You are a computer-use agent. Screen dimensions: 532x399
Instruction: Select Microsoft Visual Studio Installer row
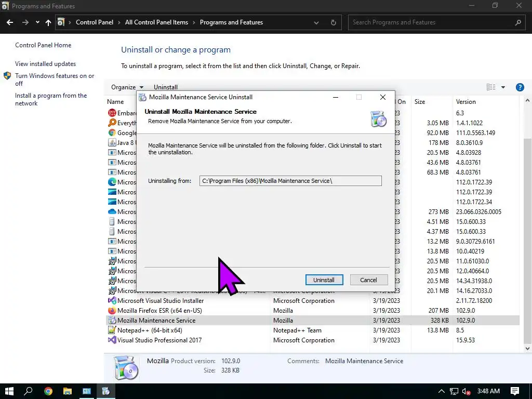(x=313, y=301)
